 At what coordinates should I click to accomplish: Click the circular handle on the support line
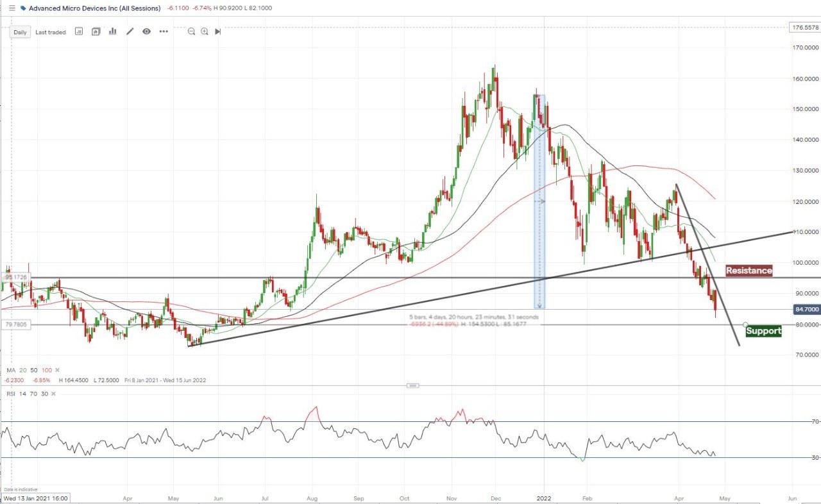pyautogui.click(x=745, y=324)
